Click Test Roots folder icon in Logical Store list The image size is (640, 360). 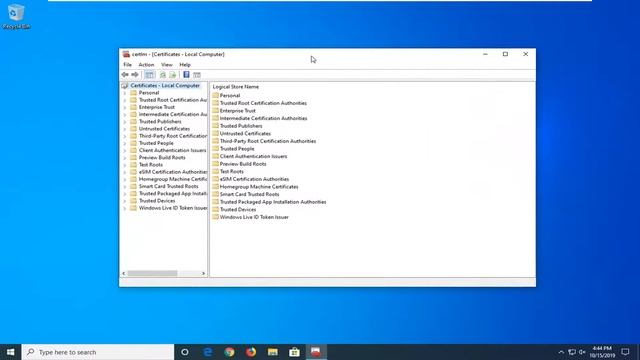click(216, 171)
